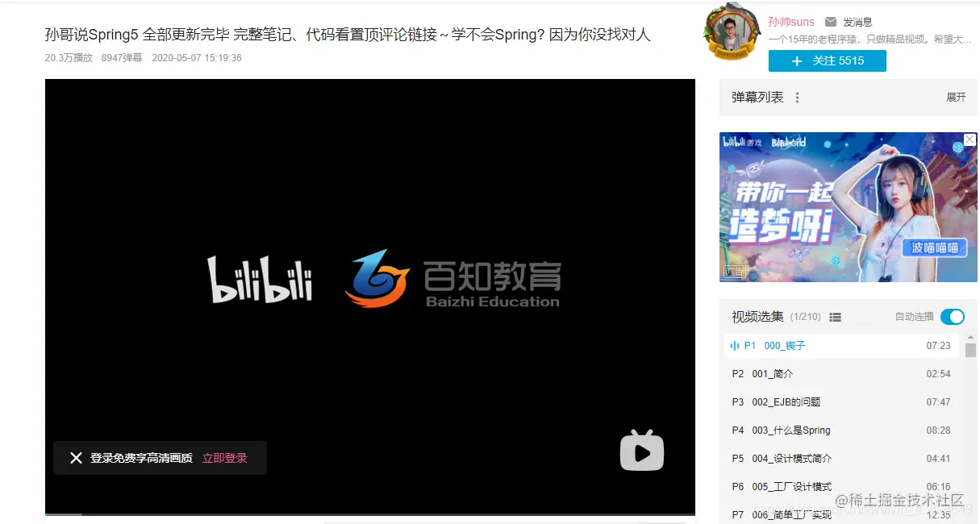Screen dimensions: 980x524
Task: Select episode P2 001_简介
Action: (x=841, y=374)
